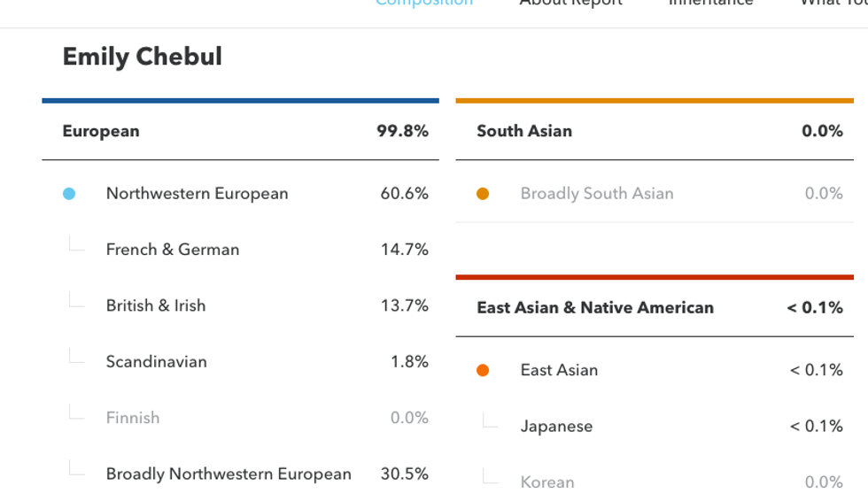Click the Emily Chebul profile name

pyautogui.click(x=143, y=57)
